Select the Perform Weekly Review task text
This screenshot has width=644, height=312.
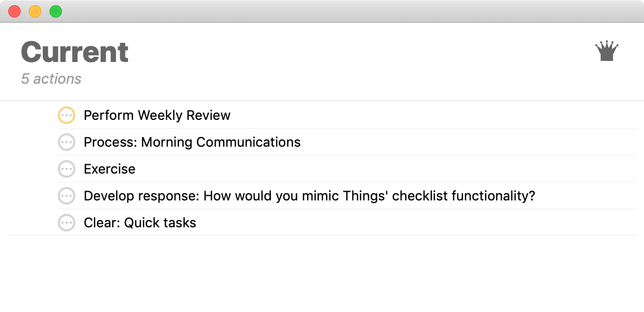[x=157, y=115]
